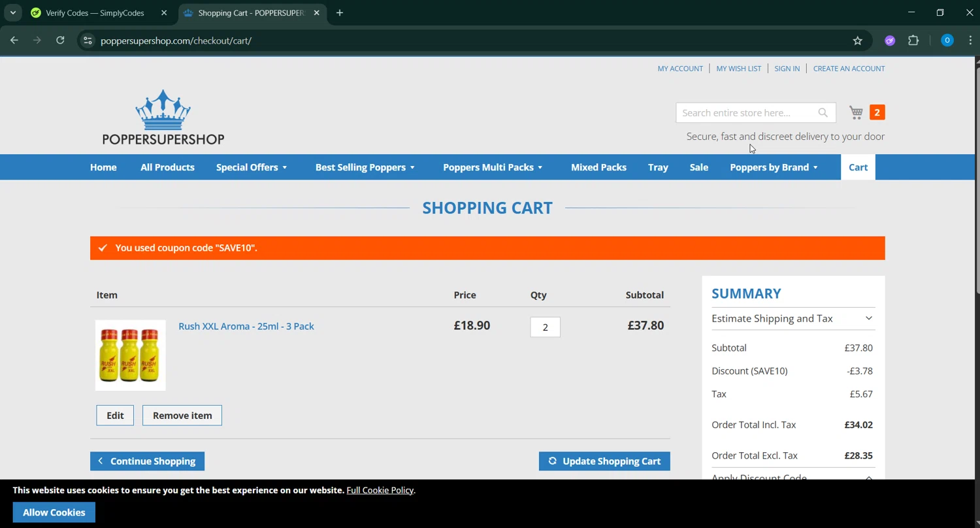The width and height of the screenshot is (980, 528).
Task: Open the tab search dropdown arrow
Action: [13, 13]
